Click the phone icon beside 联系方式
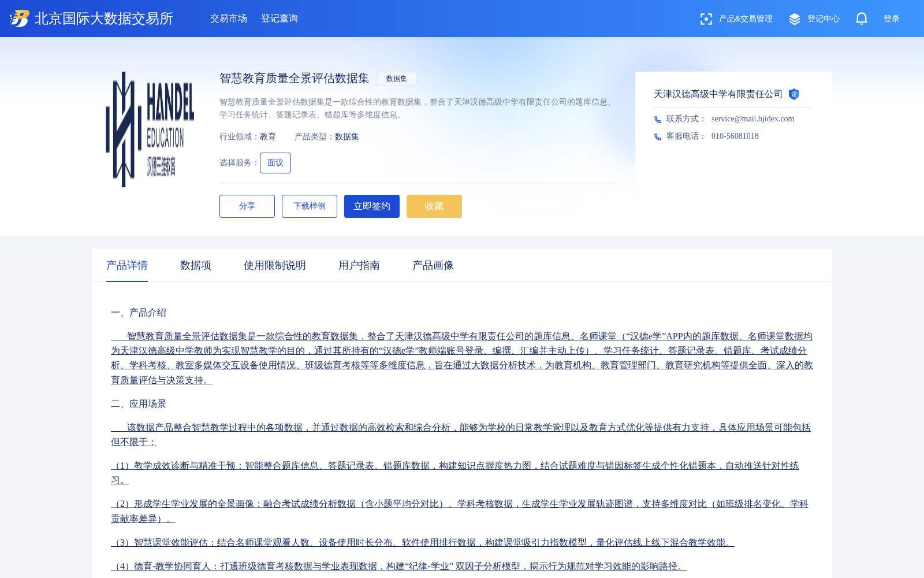The image size is (924, 578). [658, 119]
